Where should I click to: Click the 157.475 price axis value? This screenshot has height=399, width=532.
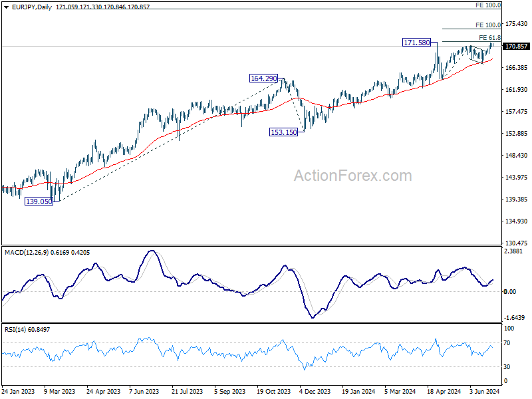[517, 112]
